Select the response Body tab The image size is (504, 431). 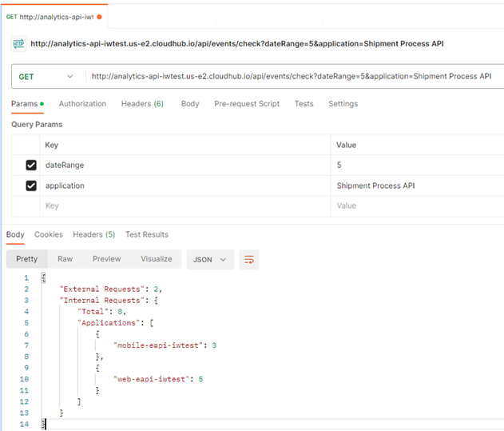coord(15,234)
